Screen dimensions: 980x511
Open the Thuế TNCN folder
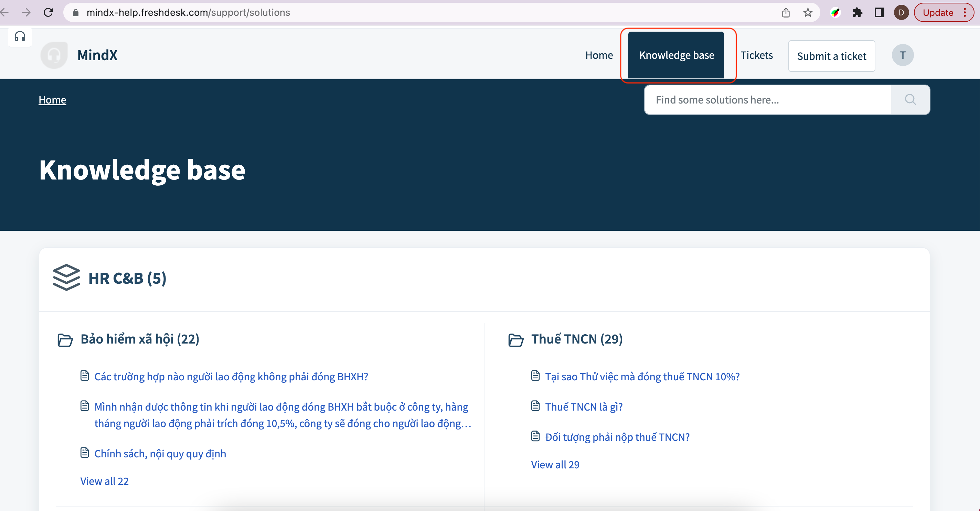[576, 339]
